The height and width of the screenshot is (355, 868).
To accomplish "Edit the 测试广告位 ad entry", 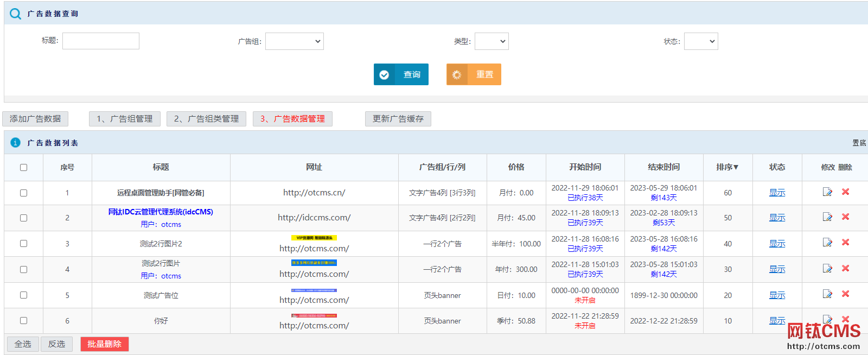I will tap(827, 294).
